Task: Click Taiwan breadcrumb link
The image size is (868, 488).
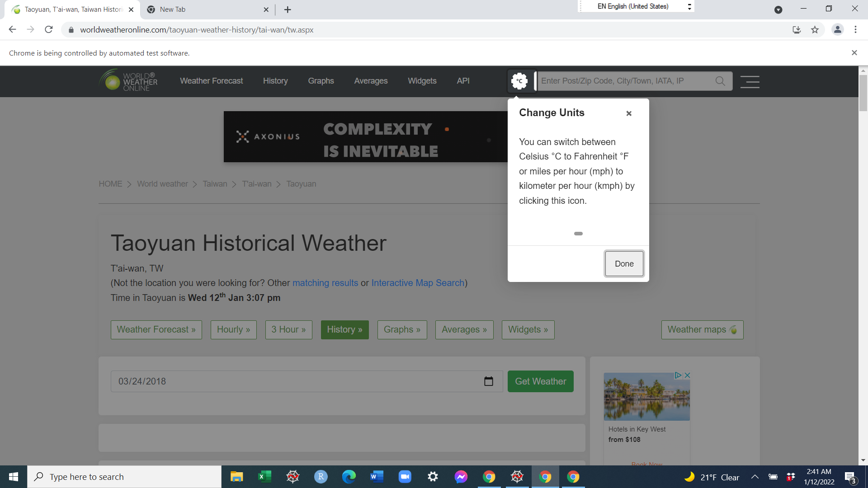Action: [215, 184]
